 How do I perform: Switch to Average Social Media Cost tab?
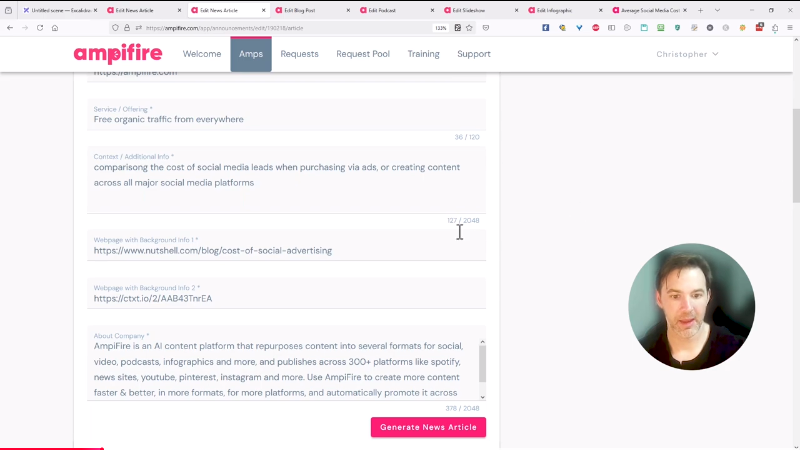point(649,10)
